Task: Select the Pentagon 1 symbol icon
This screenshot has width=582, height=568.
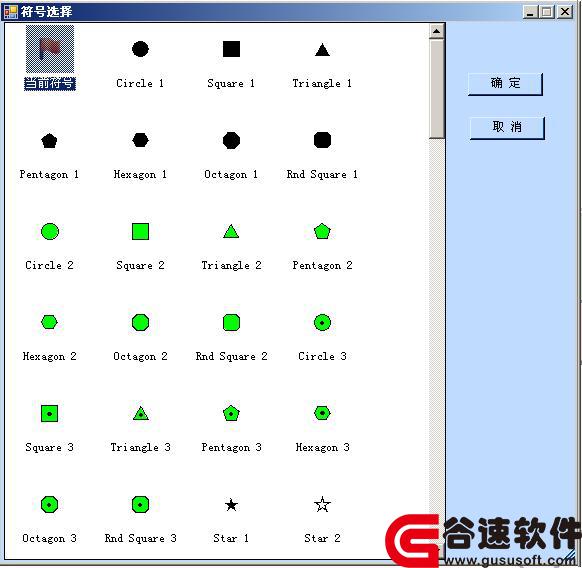Action: 49,140
